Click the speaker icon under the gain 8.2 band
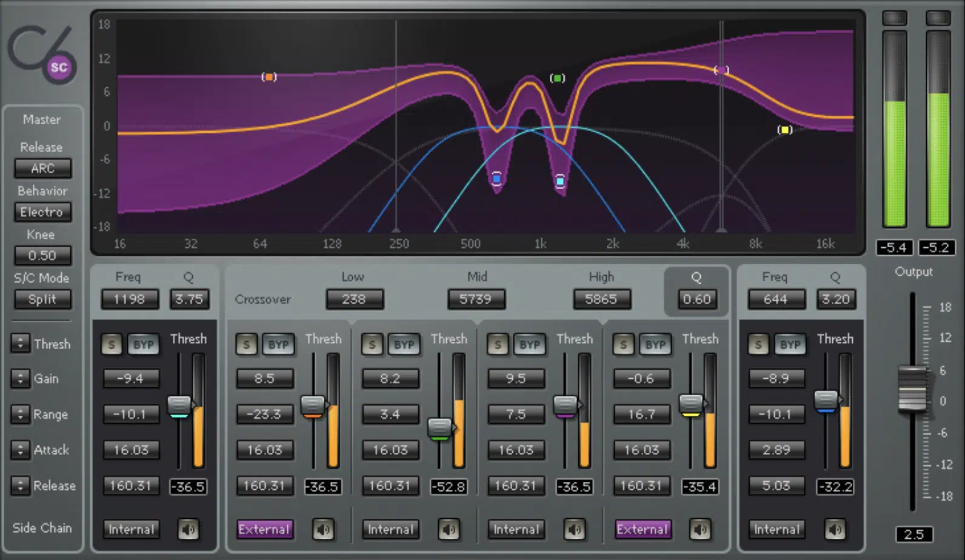The height and width of the screenshot is (560, 965). (449, 530)
